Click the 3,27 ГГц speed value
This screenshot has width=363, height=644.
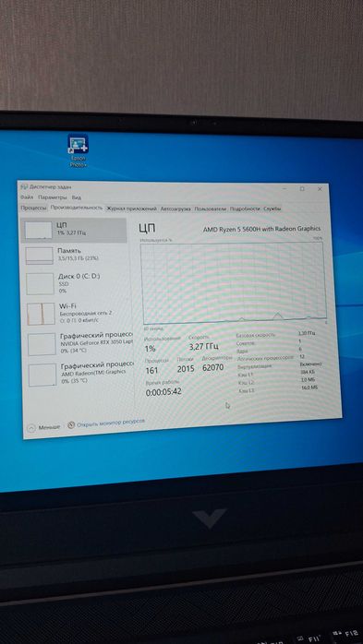tap(203, 347)
